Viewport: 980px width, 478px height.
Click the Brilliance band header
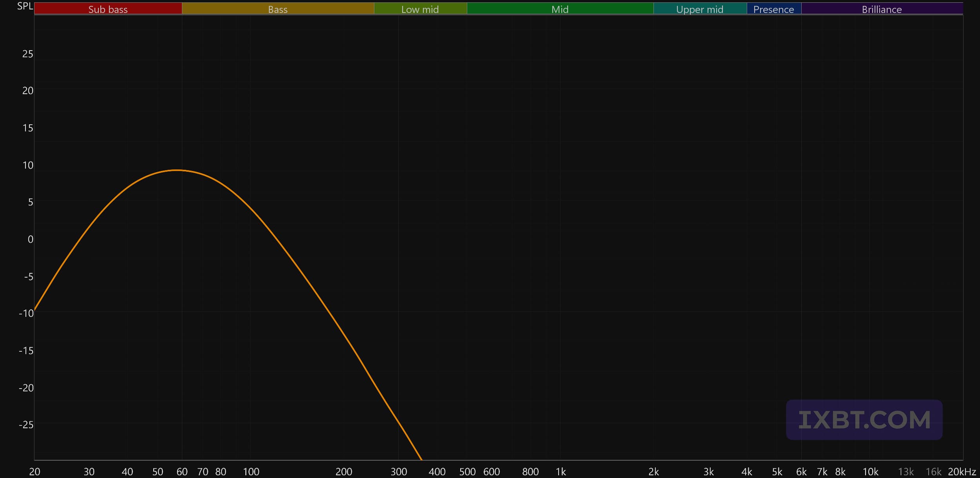point(882,9)
